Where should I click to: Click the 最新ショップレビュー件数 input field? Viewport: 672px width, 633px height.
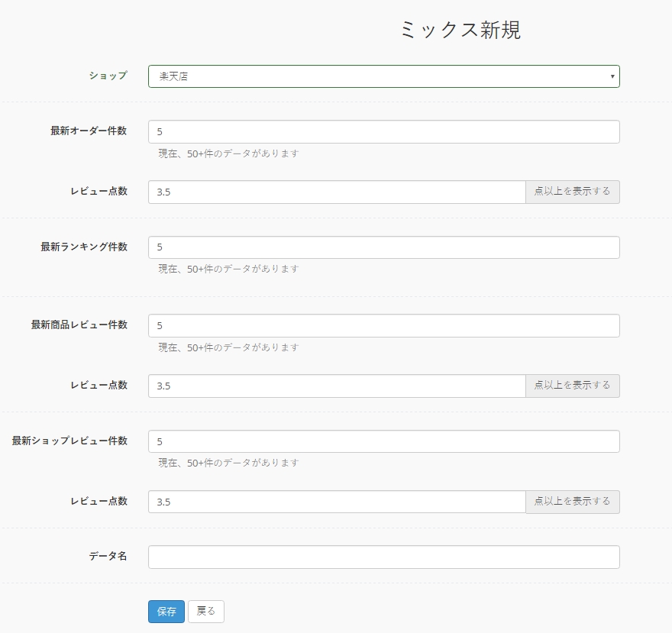coord(383,441)
